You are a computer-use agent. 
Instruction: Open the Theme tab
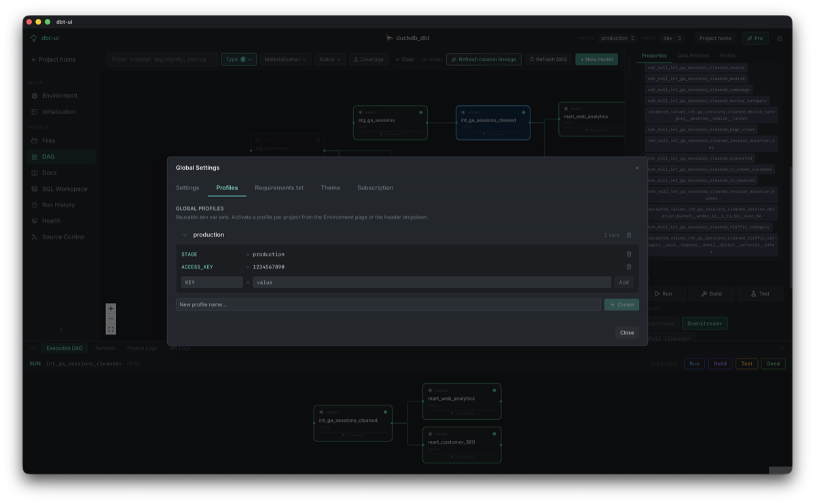(x=330, y=187)
